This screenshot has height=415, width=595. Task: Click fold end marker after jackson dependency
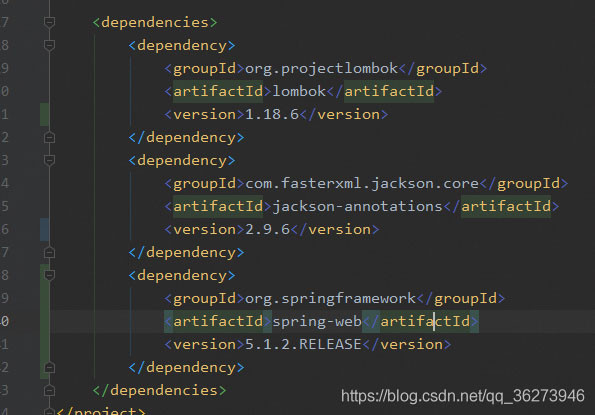49,252
